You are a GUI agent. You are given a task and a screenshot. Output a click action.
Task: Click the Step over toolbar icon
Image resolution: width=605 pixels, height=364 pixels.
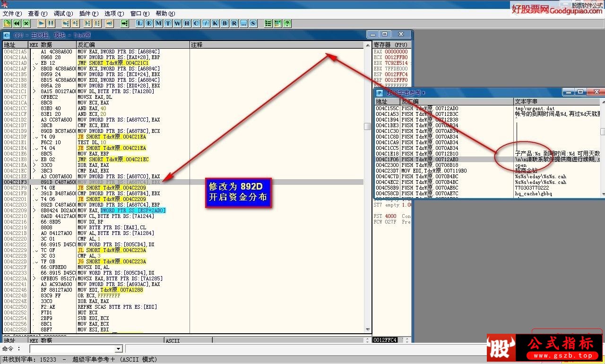(76, 23)
